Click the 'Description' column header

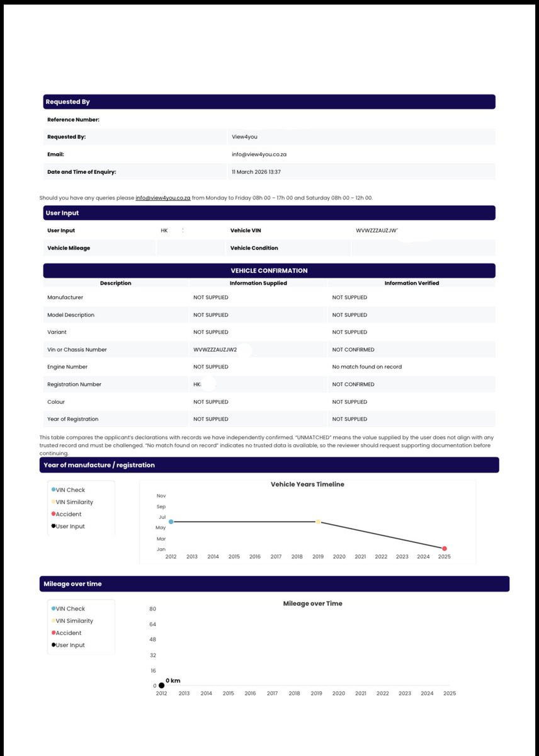pyautogui.click(x=116, y=283)
